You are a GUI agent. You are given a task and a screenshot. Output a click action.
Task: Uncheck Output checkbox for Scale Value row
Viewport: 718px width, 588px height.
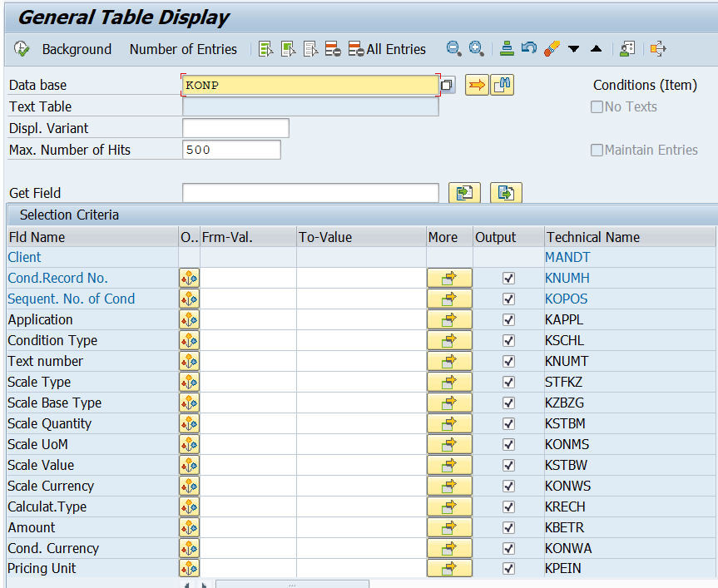(x=508, y=466)
